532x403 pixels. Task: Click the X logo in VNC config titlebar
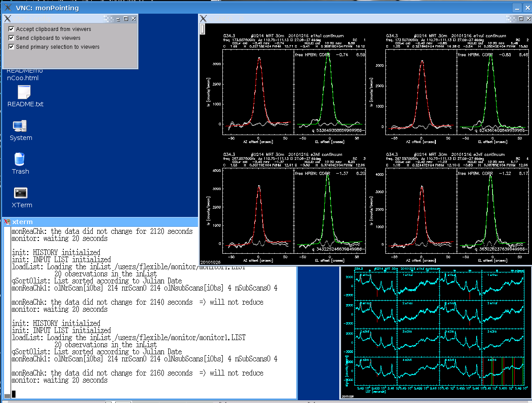point(8,19)
